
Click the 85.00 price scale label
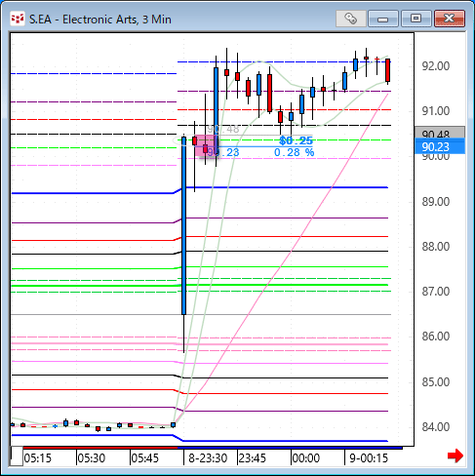(x=436, y=382)
